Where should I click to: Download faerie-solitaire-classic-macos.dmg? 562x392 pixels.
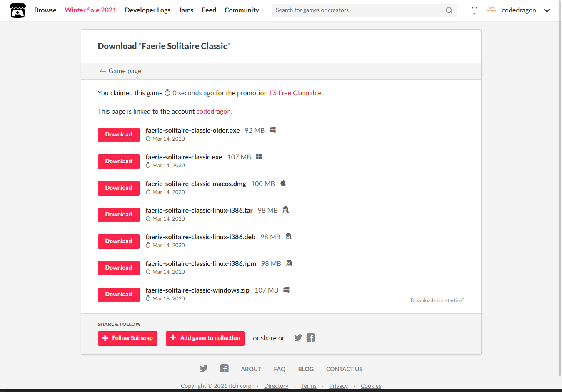pos(119,188)
